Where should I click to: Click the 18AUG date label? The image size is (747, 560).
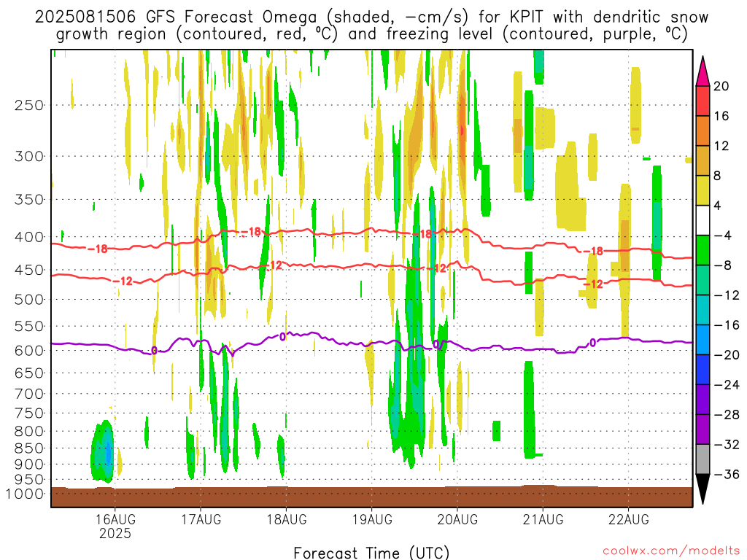286,519
